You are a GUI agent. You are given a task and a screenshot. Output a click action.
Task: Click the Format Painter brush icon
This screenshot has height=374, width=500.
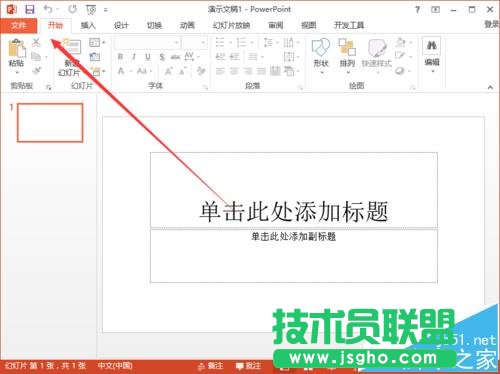point(36,71)
